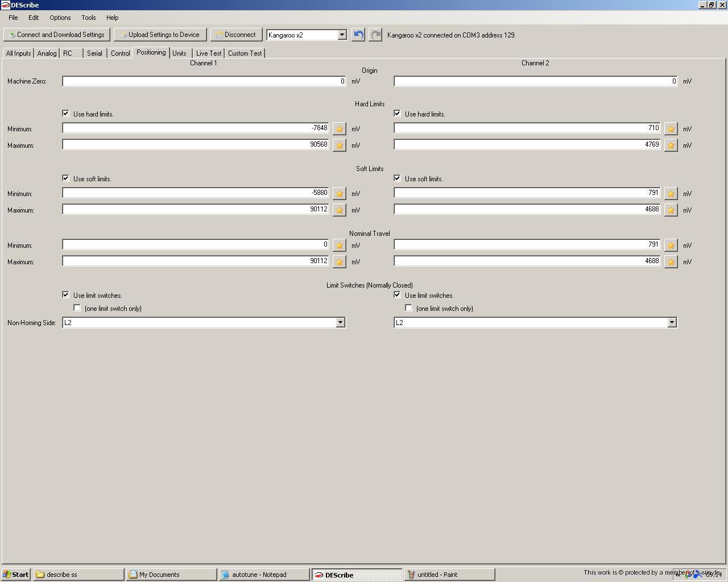Disable Channel 1 'Use hard limits' checkbox

(66, 114)
